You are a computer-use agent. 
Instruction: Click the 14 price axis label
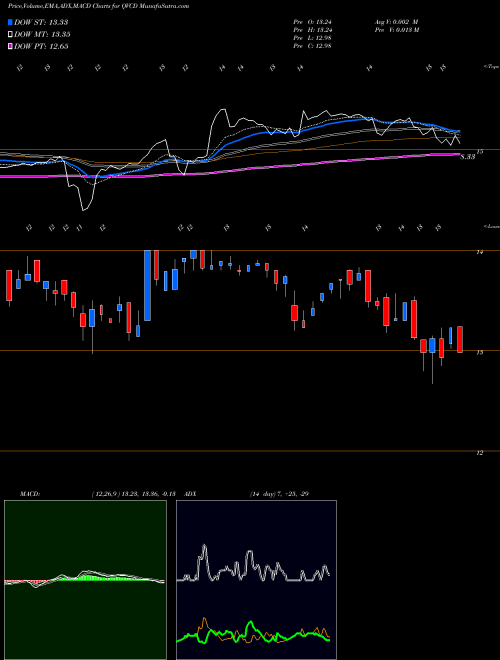point(479,252)
